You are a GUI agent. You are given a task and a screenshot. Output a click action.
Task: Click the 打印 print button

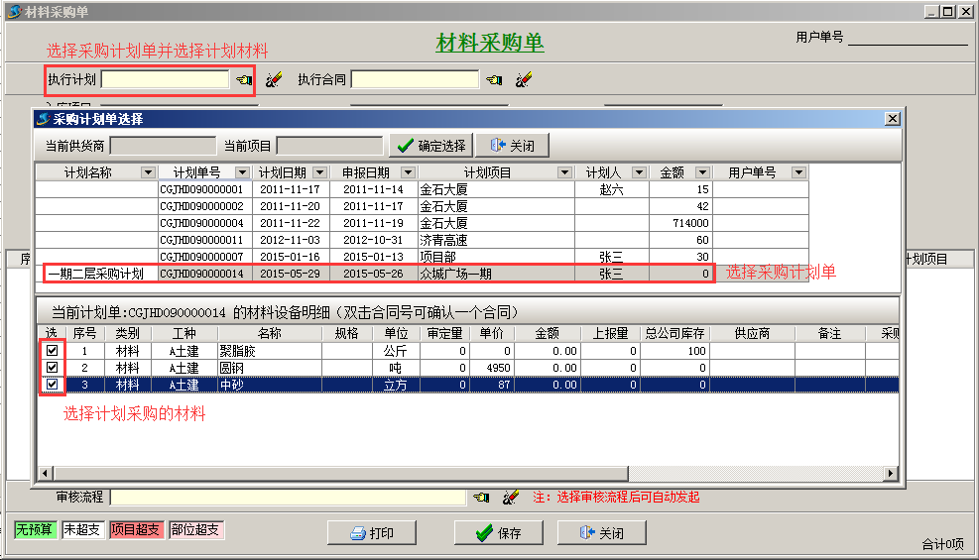click(x=372, y=532)
